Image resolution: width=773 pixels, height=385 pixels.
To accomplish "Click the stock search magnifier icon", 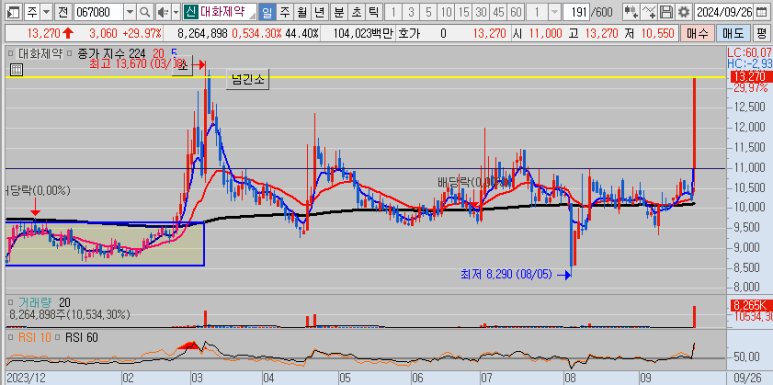I will tap(144, 12).
